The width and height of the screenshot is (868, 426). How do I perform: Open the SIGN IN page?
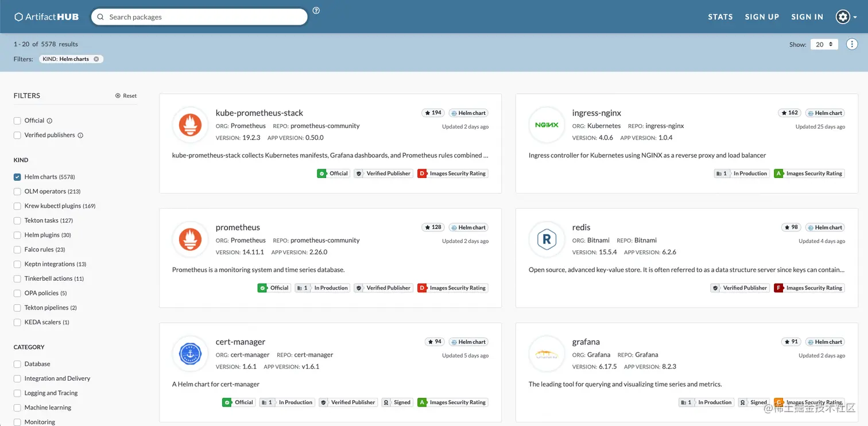[x=807, y=17]
